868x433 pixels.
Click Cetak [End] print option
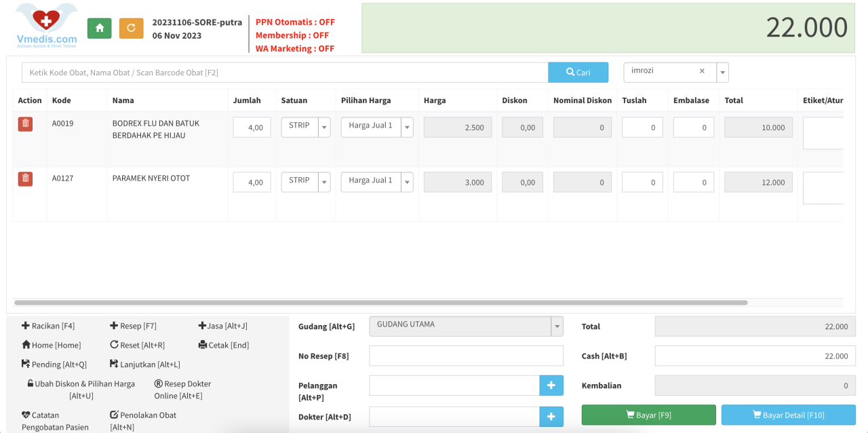click(224, 345)
